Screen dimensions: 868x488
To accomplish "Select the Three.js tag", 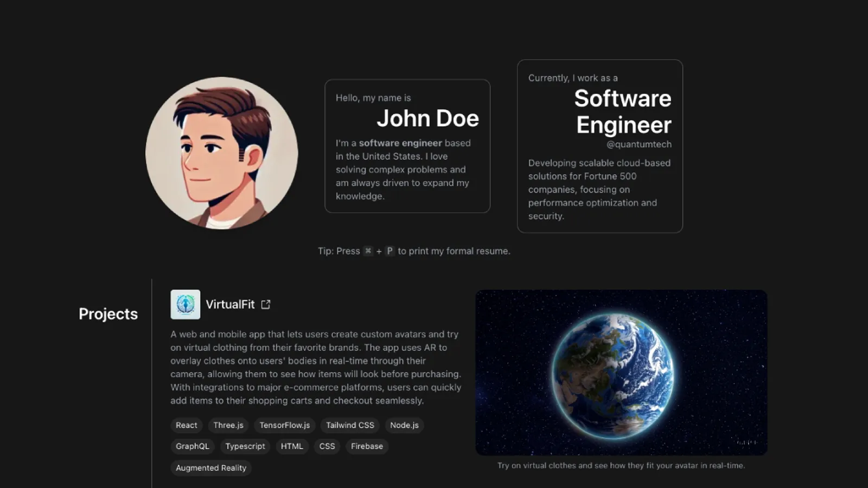I will [228, 425].
